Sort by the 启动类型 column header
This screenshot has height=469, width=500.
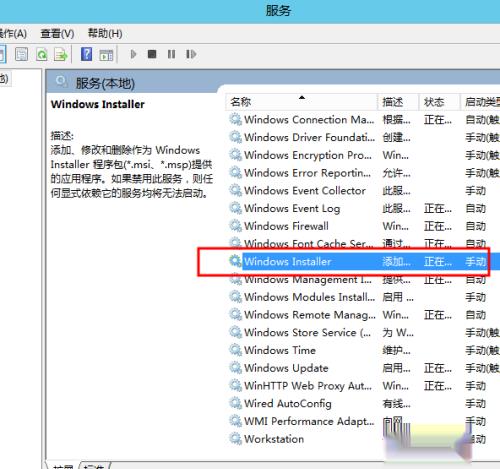[480, 102]
